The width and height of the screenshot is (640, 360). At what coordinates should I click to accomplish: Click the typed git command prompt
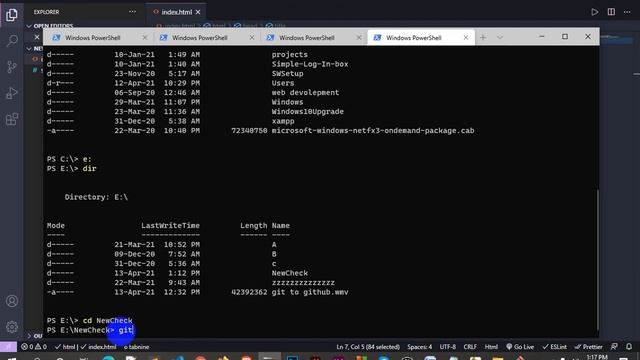pos(126,330)
